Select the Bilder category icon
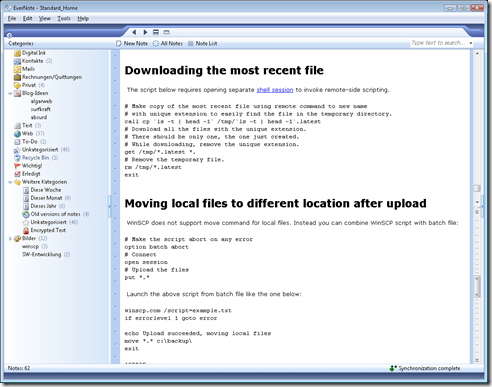The height and width of the screenshot is (387, 492). [x=17, y=238]
